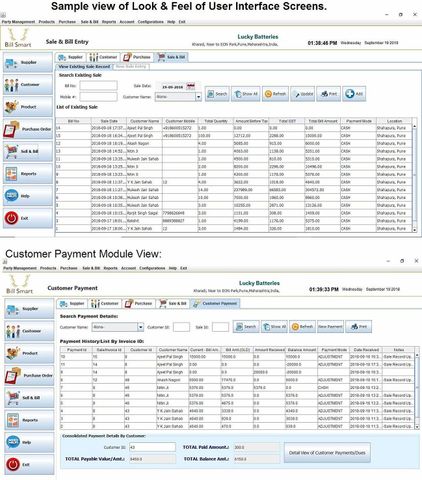Click Add button with plus icon
This screenshot has width=422, height=480.
coord(354,94)
